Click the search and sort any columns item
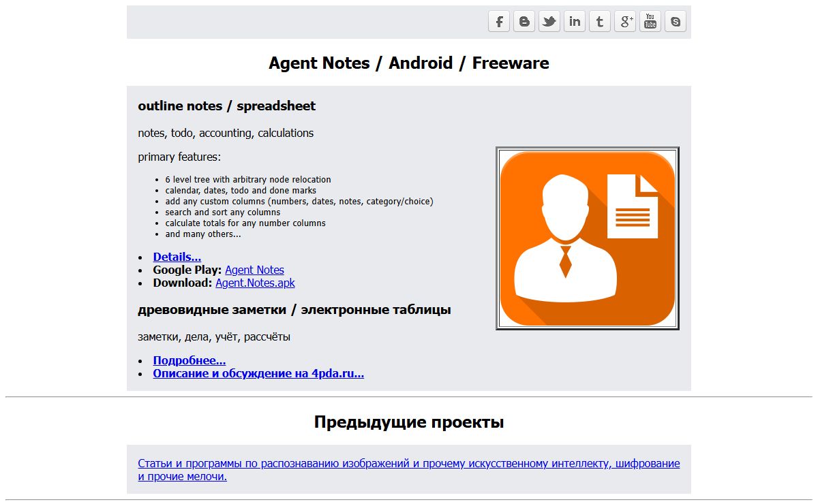Screen dimensions: 818x504 223,212
